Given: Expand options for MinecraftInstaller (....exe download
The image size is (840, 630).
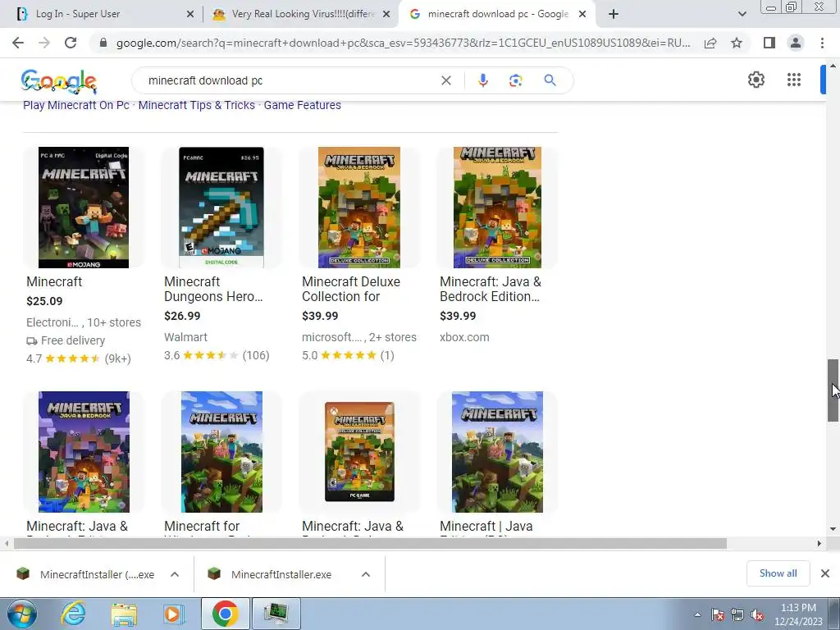Looking at the screenshot, I should click(175, 574).
